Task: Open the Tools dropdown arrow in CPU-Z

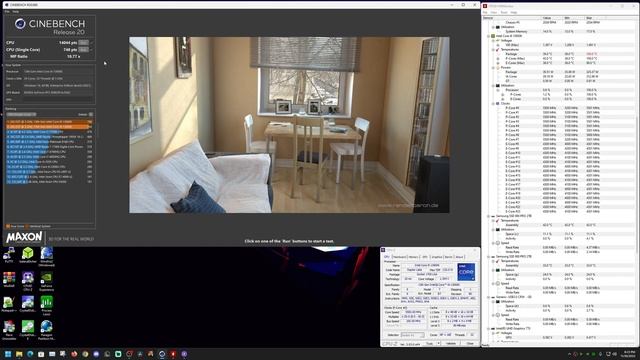Action: pyautogui.click(x=438, y=344)
